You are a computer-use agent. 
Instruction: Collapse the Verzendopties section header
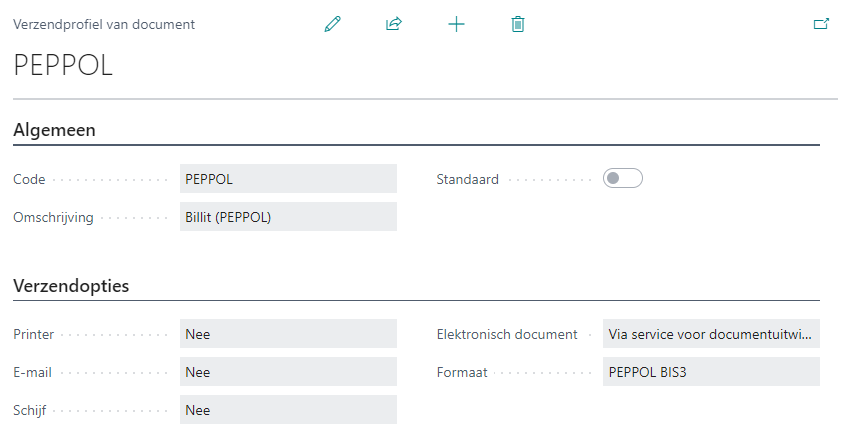coord(71,286)
